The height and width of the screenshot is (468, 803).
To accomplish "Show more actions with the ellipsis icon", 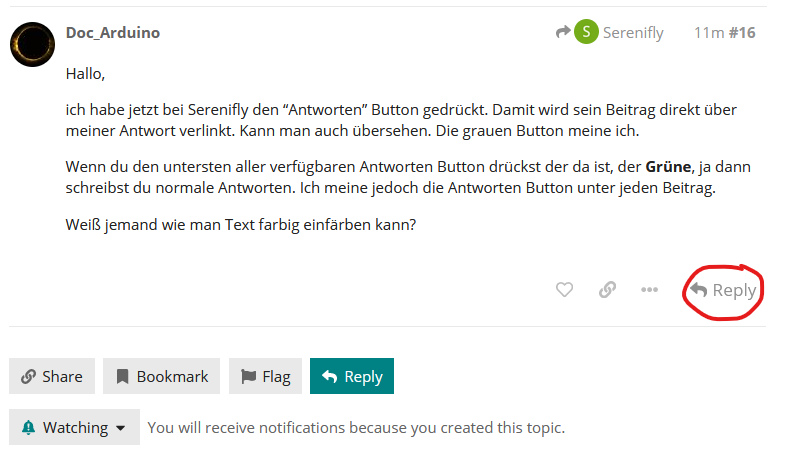I will coord(650,290).
